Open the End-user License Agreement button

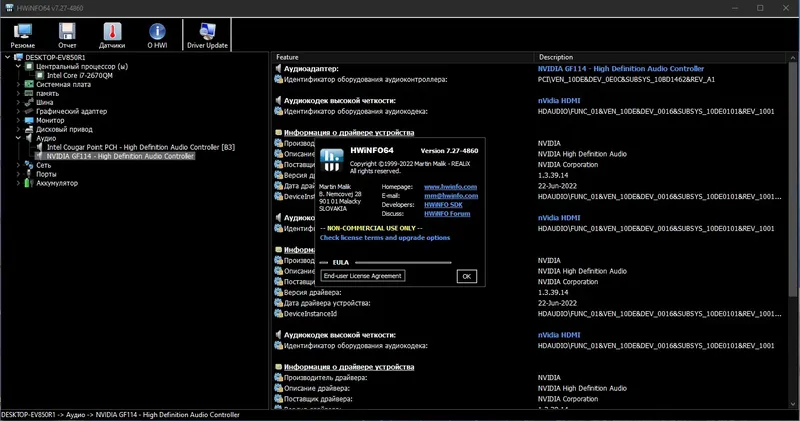(363, 276)
